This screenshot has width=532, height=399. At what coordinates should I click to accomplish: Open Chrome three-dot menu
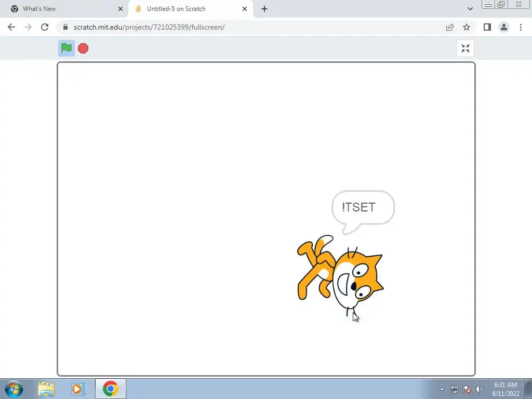tap(521, 27)
